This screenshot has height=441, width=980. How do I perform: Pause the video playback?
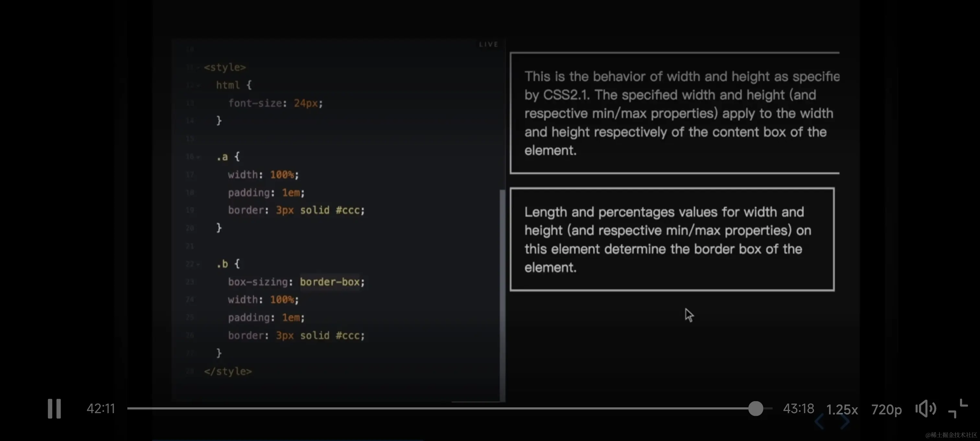[x=54, y=409]
